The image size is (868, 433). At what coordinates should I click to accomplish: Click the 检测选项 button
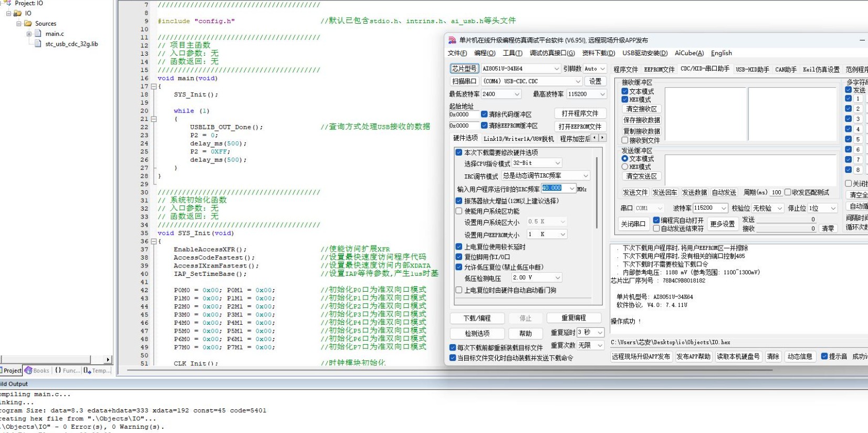click(477, 334)
